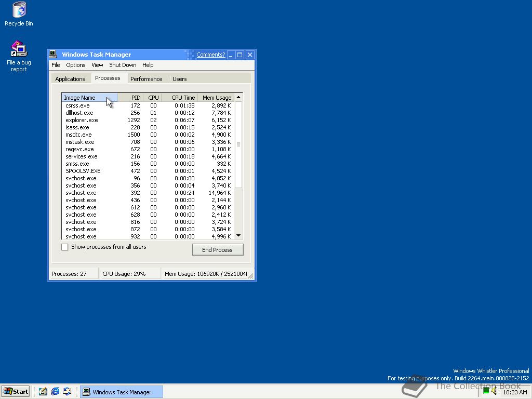
Task: Click the process list scroll up arrow
Action: pyautogui.click(x=238, y=97)
